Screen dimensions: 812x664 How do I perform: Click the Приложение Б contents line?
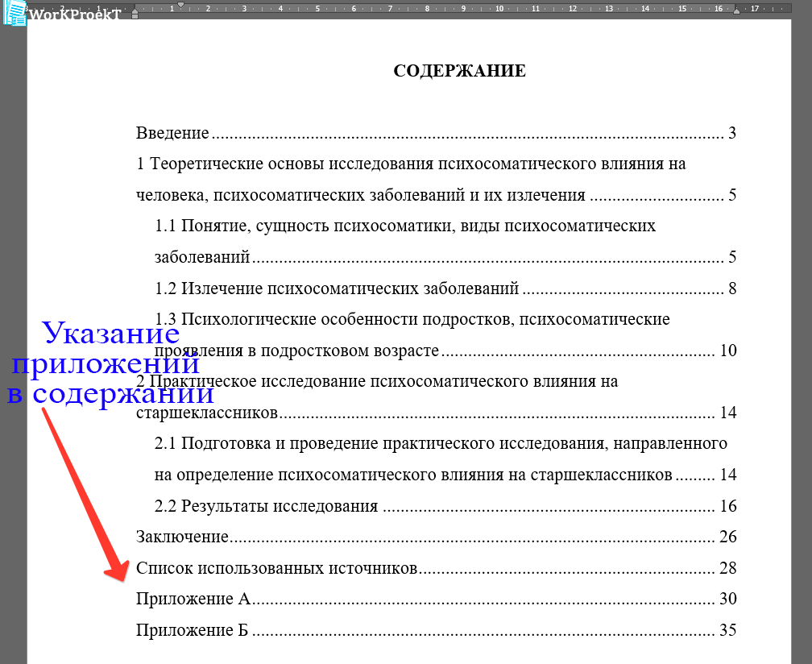[193, 630]
